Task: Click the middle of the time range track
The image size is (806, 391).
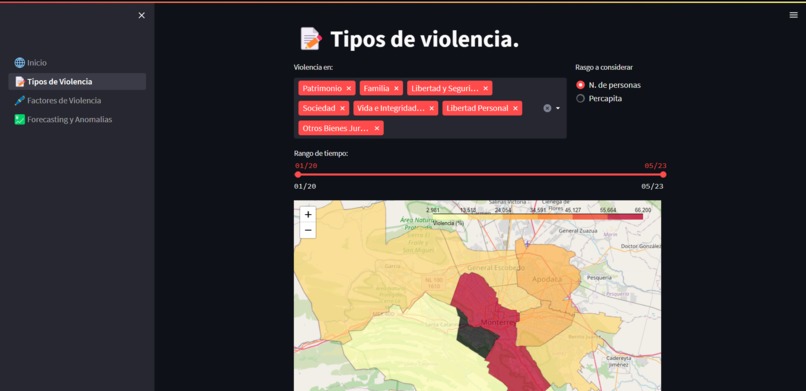Action: [x=481, y=175]
